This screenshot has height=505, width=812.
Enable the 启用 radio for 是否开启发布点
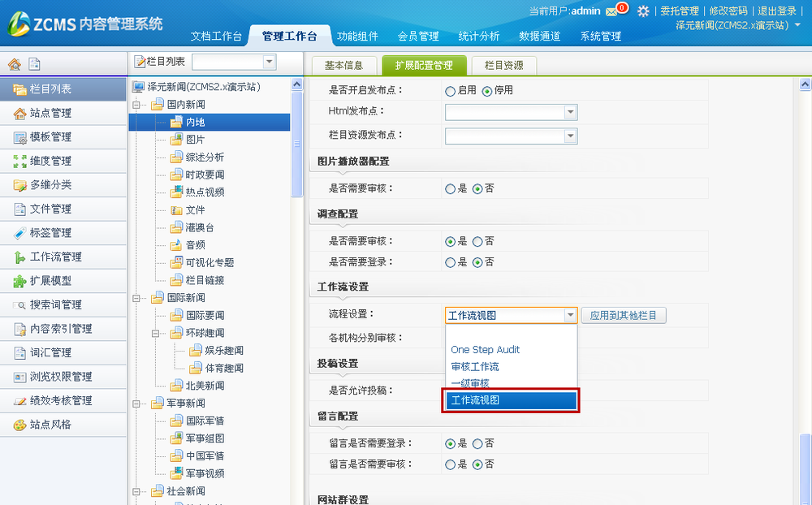451,90
